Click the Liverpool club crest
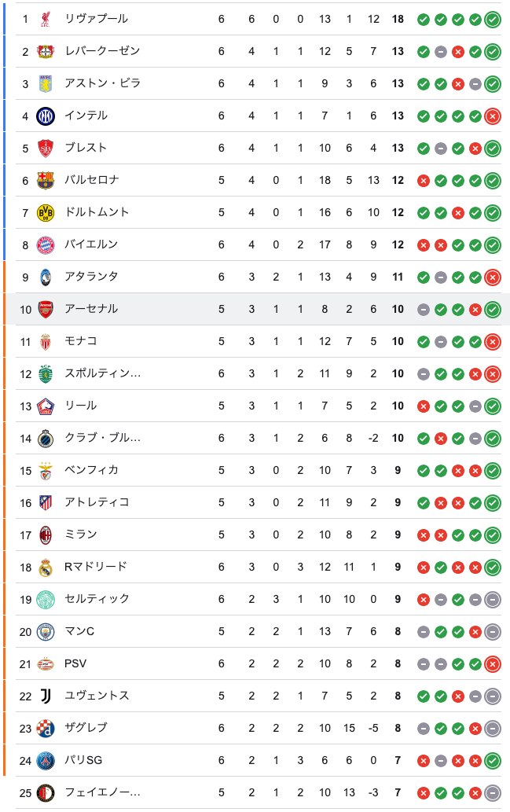The height and width of the screenshot is (812, 510). point(46,19)
